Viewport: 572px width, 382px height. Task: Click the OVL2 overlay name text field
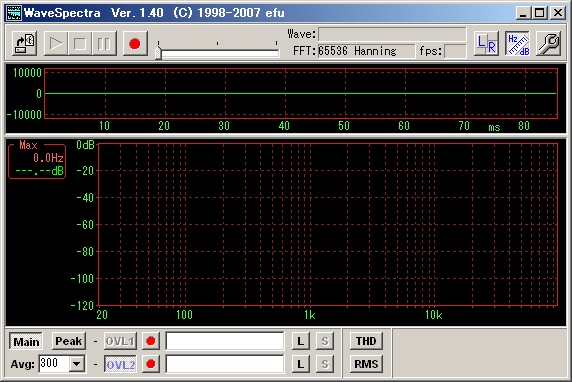[225, 364]
